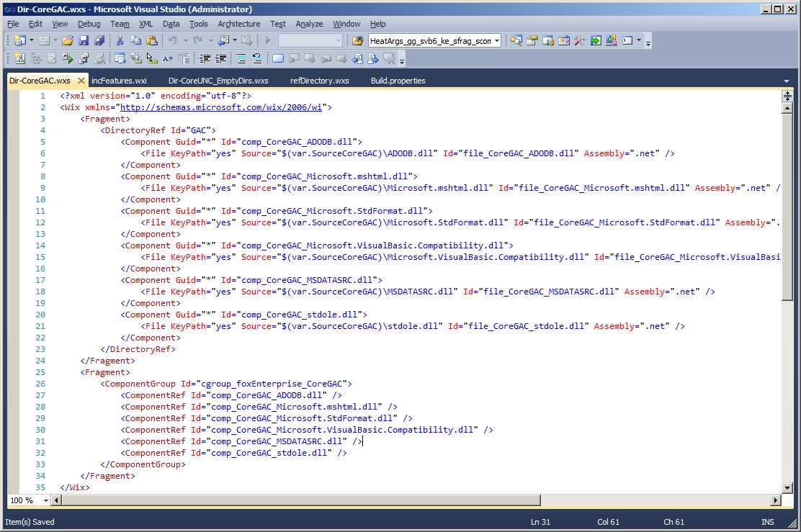The height and width of the screenshot is (532, 801).
Task: Open the File menu
Action: (13, 24)
